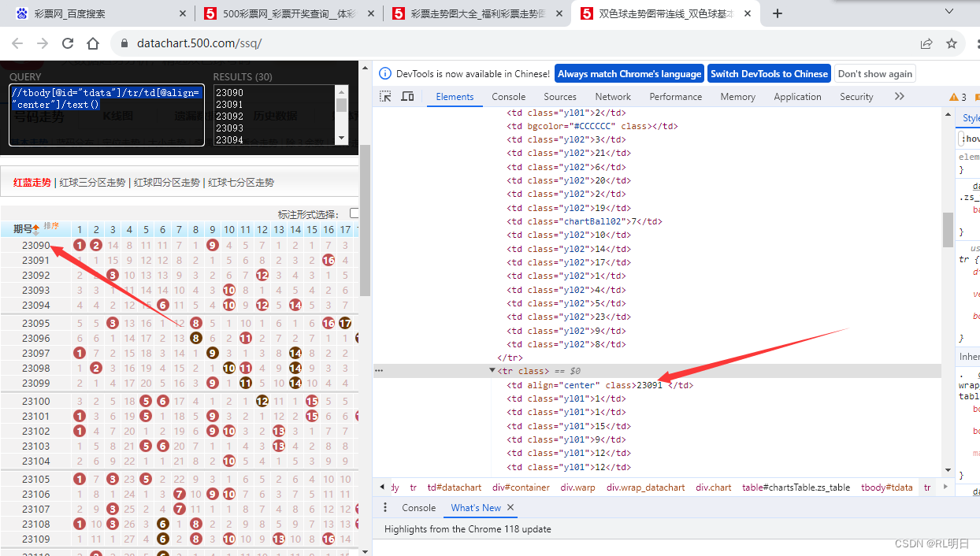Click the tbody#tdata breadcrumb item
Viewport: 980px width, 556px height.
click(886, 487)
